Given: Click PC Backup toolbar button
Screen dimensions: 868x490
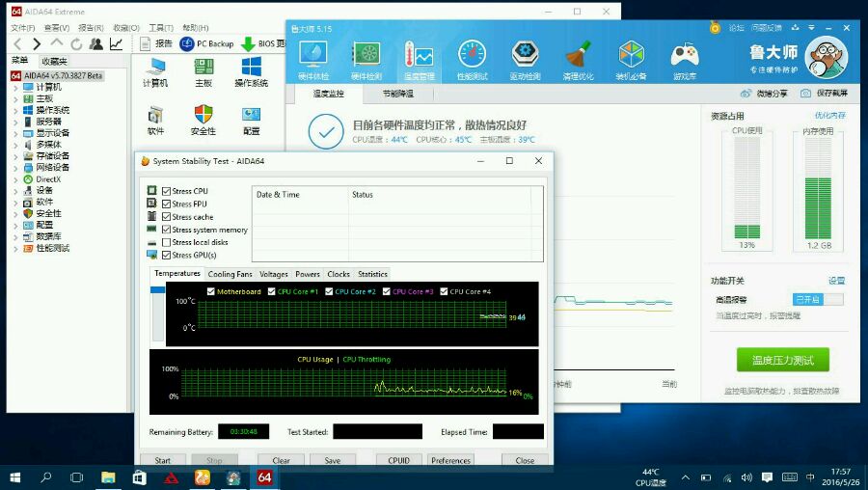Looking at the screenshot, I should 207,43.
